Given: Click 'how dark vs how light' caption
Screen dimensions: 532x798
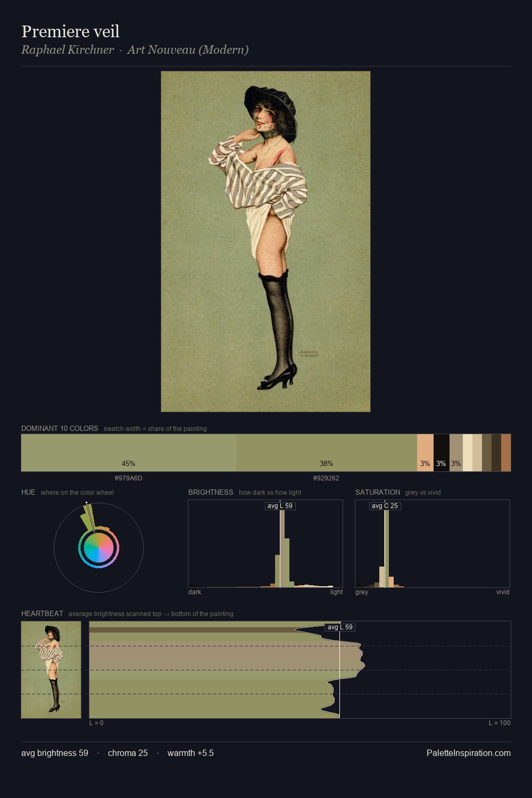Looking at the screenshot, I should point(270,493).
